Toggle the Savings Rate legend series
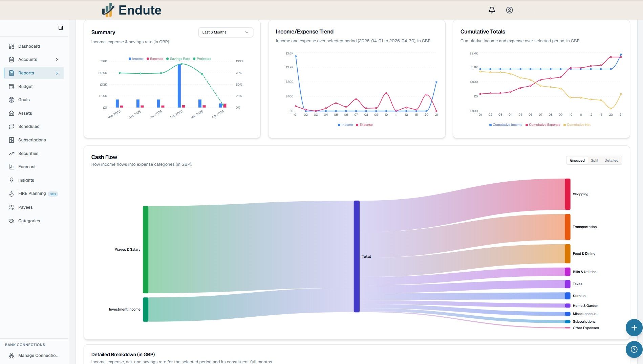The width and height of the screenshot is (643, 364). (x=178, y=59)
